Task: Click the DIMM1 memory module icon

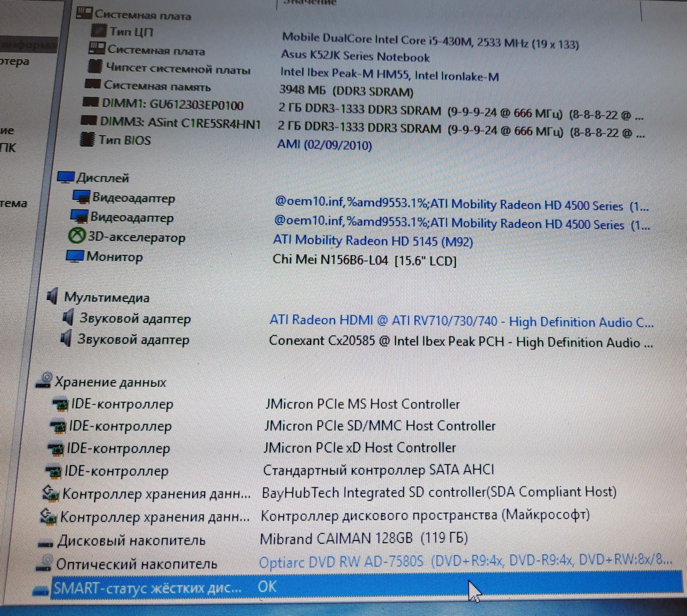Action: coord(90,102)
